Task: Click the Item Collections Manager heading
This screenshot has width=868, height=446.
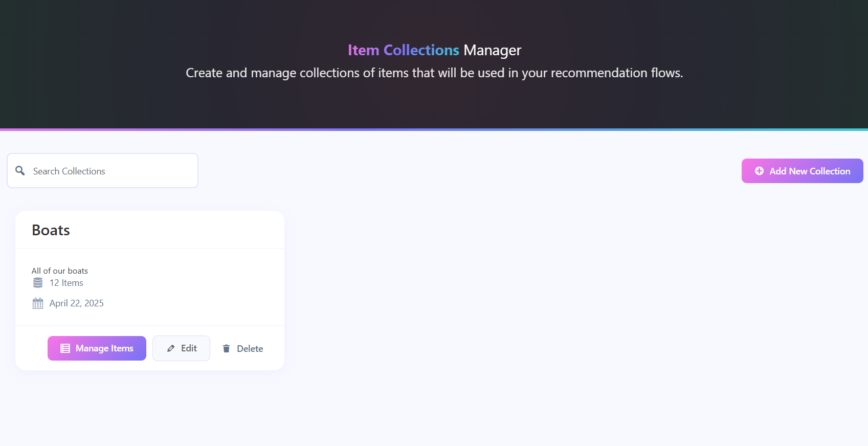Action: (x=434, y=50)
